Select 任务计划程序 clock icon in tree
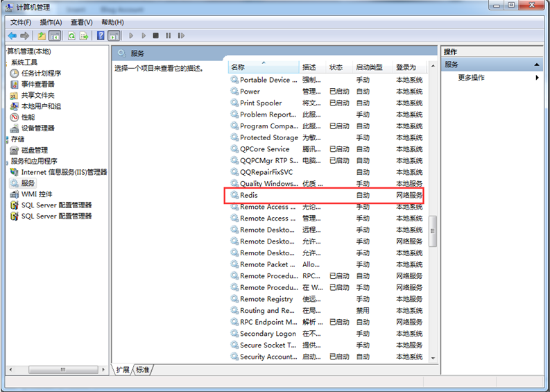The image size is (550, 392). 14,74
